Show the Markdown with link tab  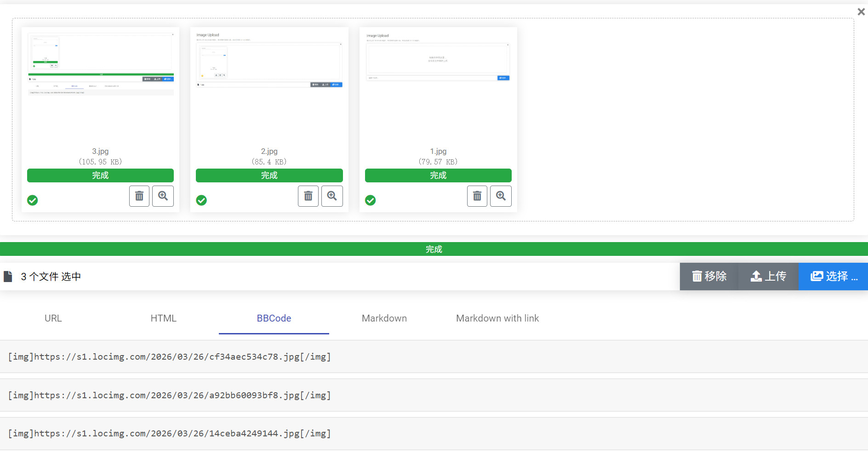(497, 318)
